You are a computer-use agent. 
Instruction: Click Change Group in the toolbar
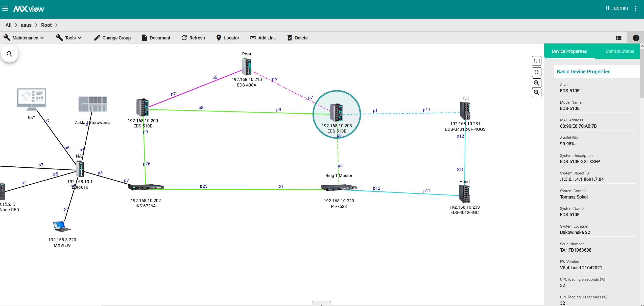112,38
